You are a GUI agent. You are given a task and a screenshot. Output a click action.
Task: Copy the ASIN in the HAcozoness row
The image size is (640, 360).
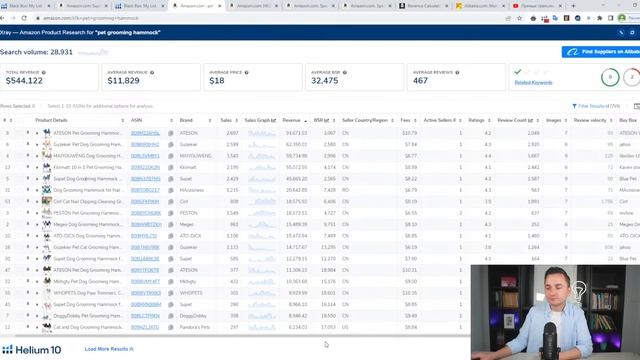171,190
